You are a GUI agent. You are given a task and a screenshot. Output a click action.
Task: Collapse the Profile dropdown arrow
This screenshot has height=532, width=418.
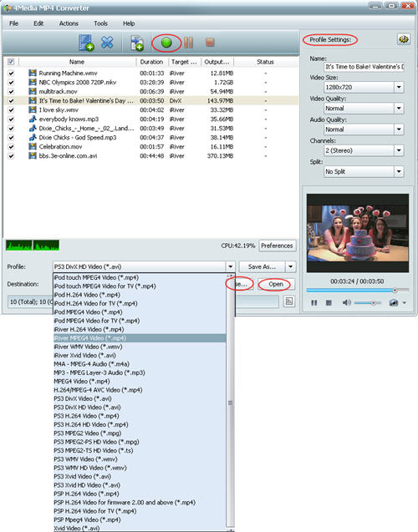coord(230,266)
